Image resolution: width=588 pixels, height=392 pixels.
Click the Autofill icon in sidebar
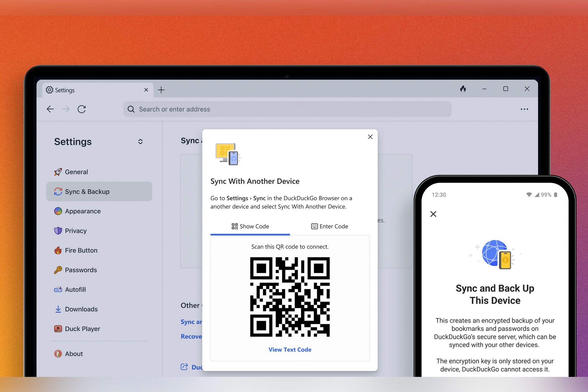(58, 289)
